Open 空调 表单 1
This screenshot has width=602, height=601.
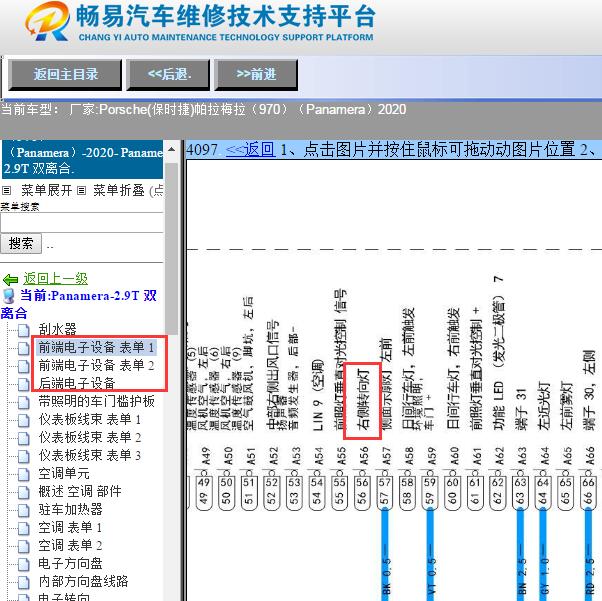[70, 528]
